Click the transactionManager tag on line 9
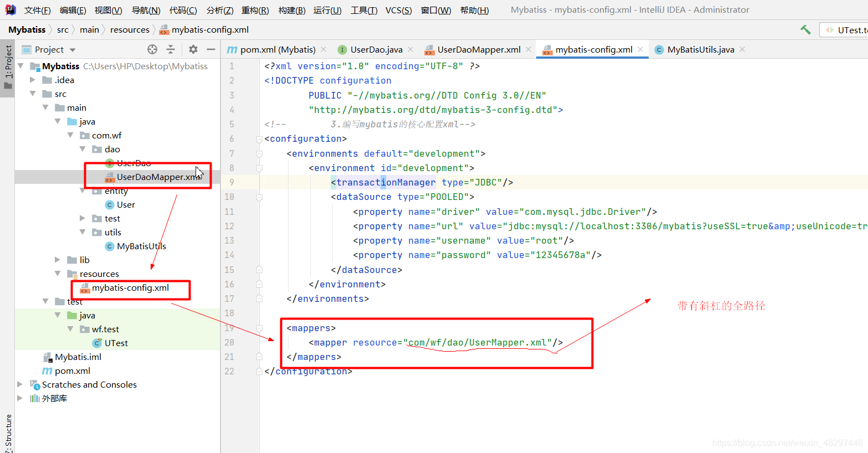This screenshot has height=453, width=868. point(386,182)
